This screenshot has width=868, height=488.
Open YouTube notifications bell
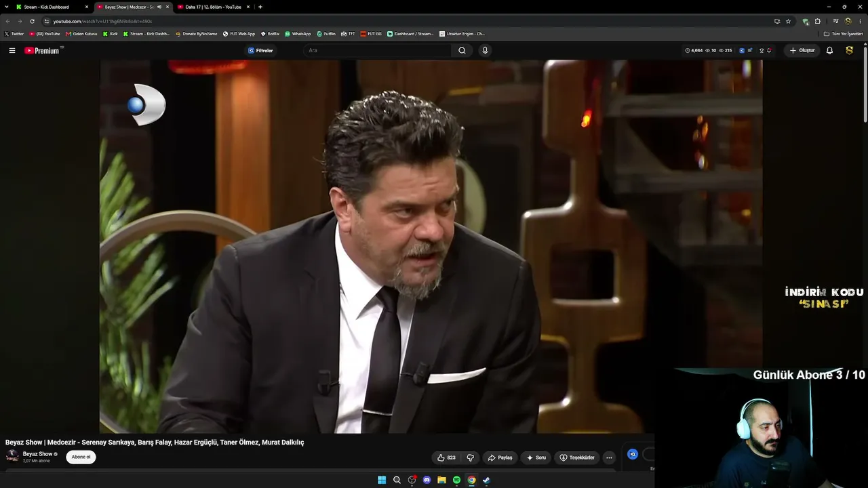coord(829,50)
